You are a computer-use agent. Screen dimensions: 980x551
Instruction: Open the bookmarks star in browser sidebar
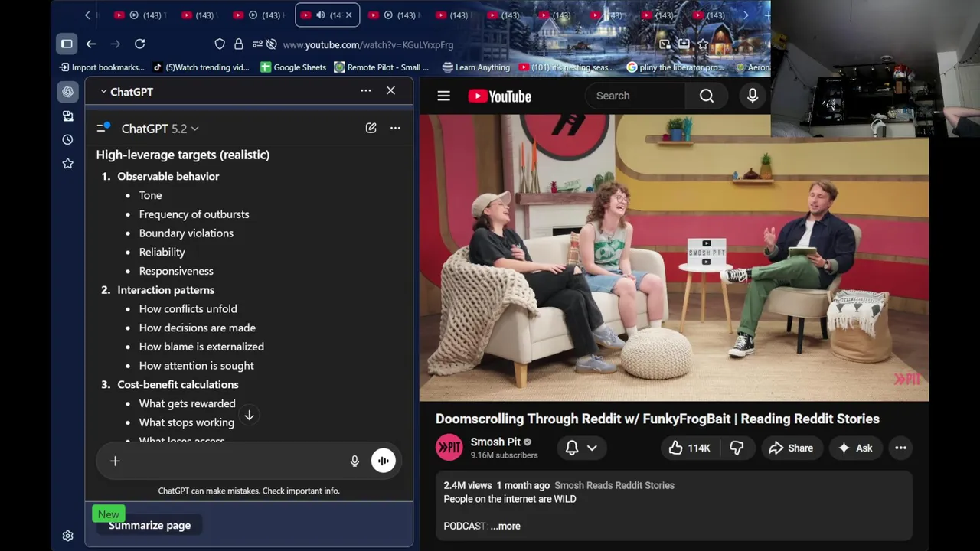pos(67,163)
